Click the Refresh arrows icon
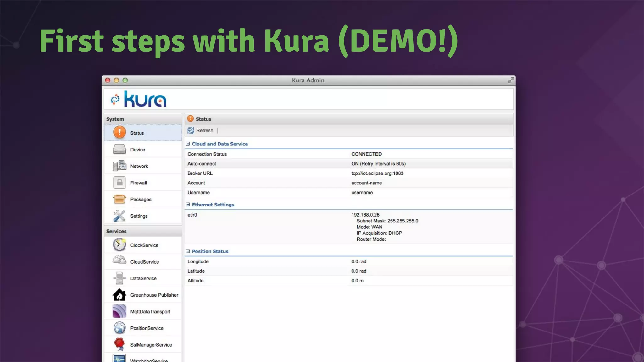Viewport: 644px width, 362px height. pyautogui.click(x=191, y=130)
